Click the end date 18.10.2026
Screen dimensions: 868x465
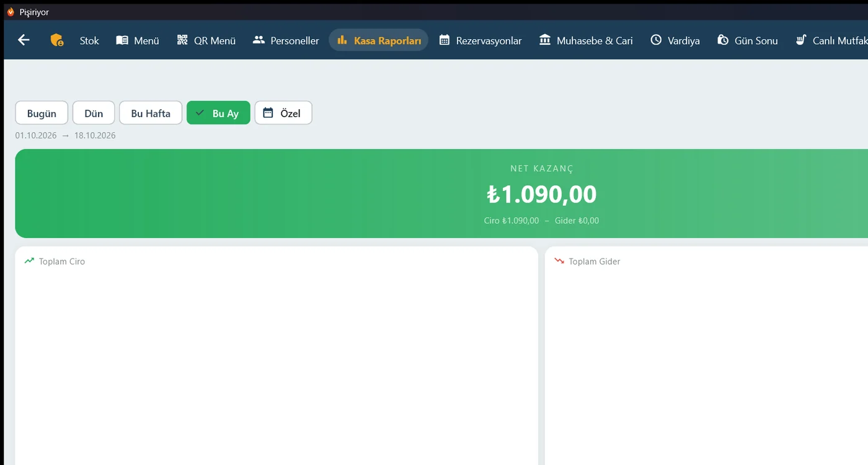95,135
